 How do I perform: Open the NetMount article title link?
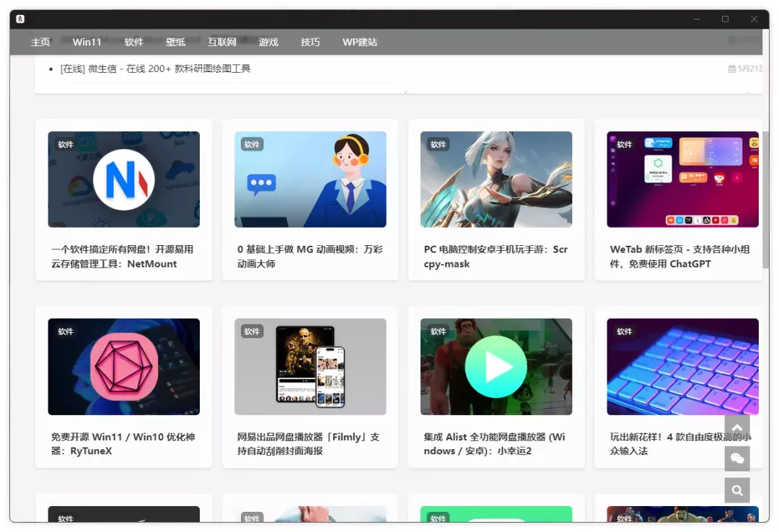pyautogui.click(x=122, y=257)
